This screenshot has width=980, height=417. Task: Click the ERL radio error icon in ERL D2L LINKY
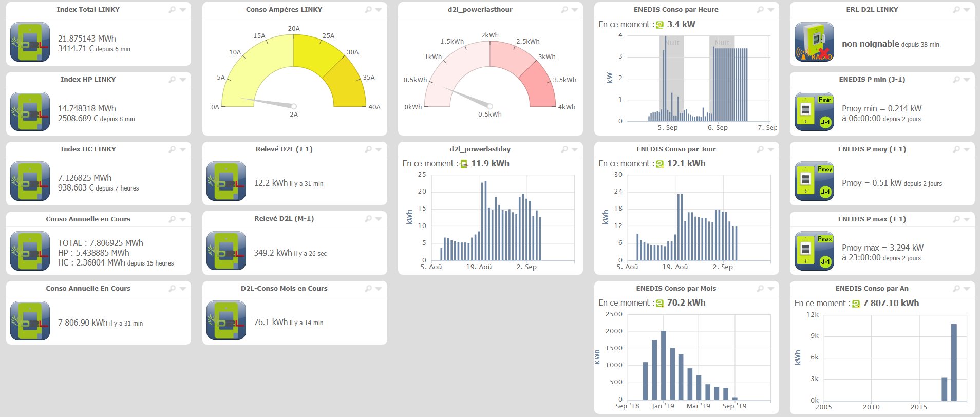tap(814, 42)
